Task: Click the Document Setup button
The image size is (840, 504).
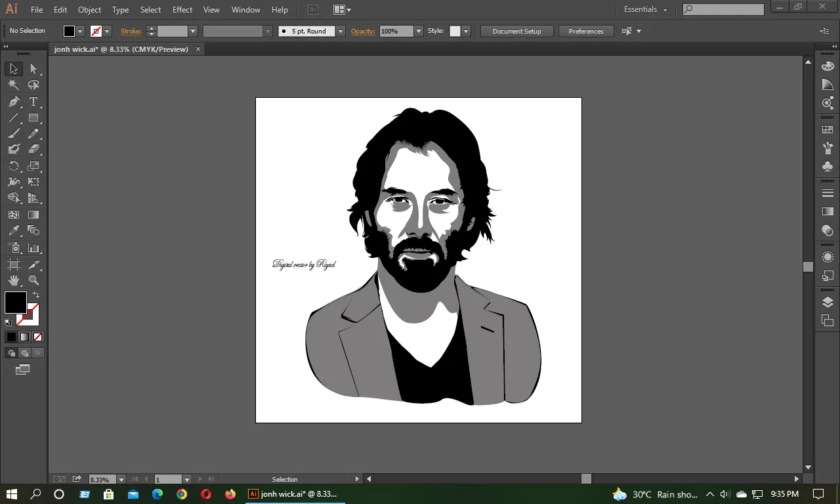Action: (x=517, y=31)
